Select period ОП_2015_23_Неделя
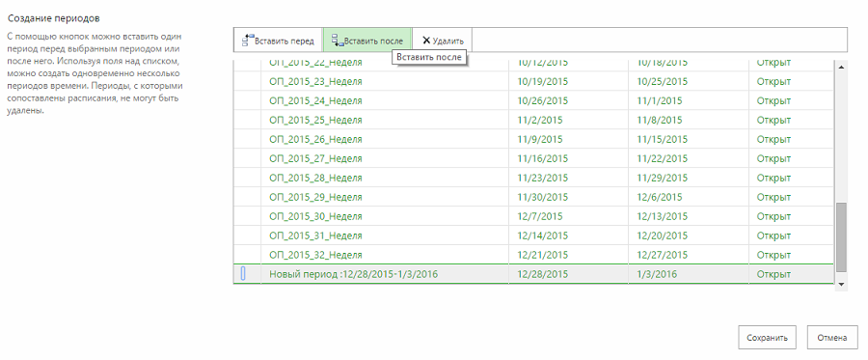The image size is (868, 360). [x=315, y=81]
